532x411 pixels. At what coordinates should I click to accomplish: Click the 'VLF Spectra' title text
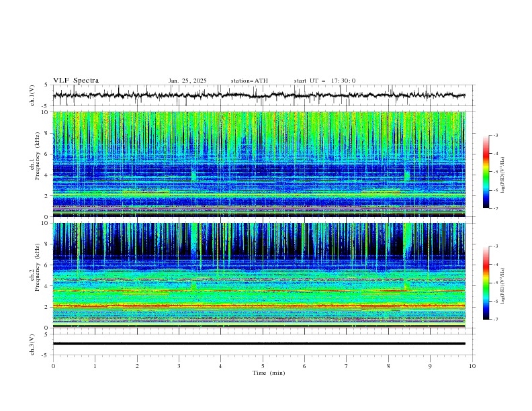coord(76,81)
